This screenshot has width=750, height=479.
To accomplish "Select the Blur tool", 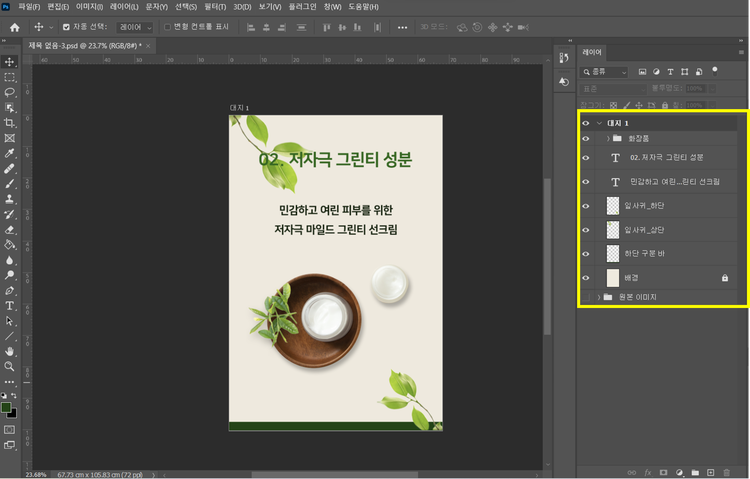I will (9, 260).
